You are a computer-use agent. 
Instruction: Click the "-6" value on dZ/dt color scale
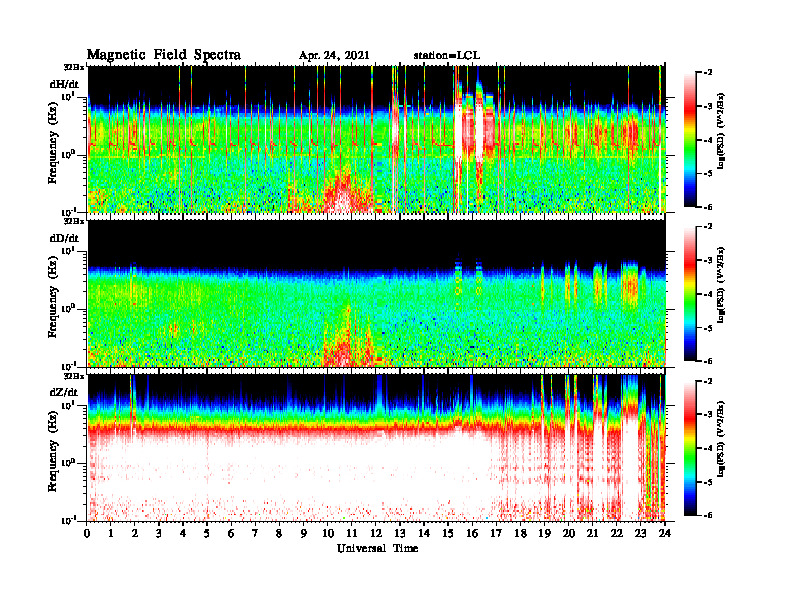pyautogui.click(x=708, y=515)
